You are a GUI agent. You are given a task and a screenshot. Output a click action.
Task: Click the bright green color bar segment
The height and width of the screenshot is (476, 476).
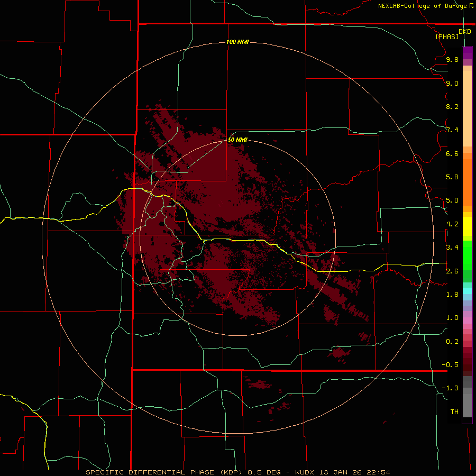467,255
